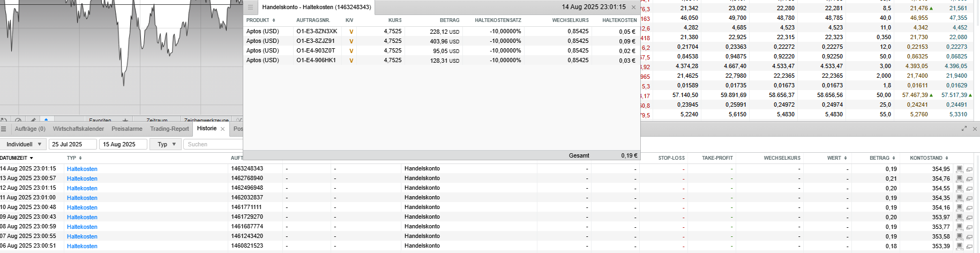Open Haltekosten link for 14 Aug 2025

[82, 169]
